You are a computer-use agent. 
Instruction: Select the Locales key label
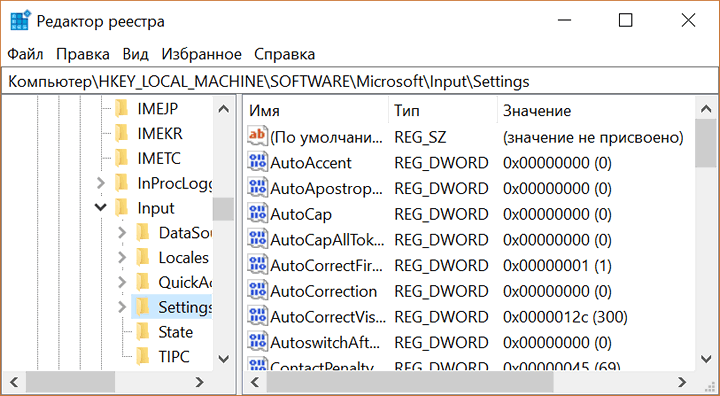click(x=184, y=257)
